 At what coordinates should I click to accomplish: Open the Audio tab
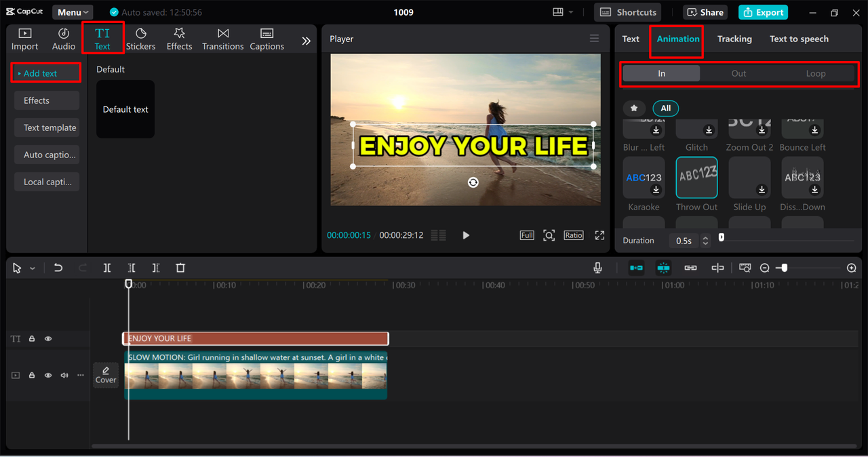(64, 39)
